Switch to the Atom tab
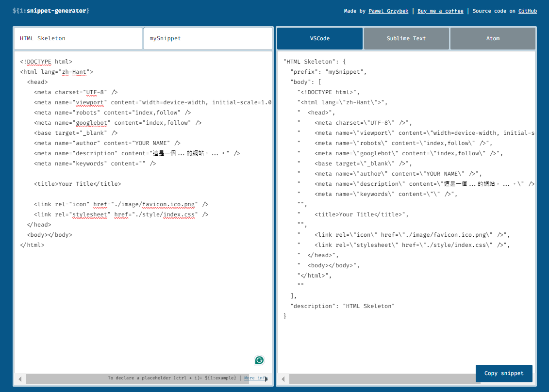This screenshot has height=392, width=549. tap(493, 38)
